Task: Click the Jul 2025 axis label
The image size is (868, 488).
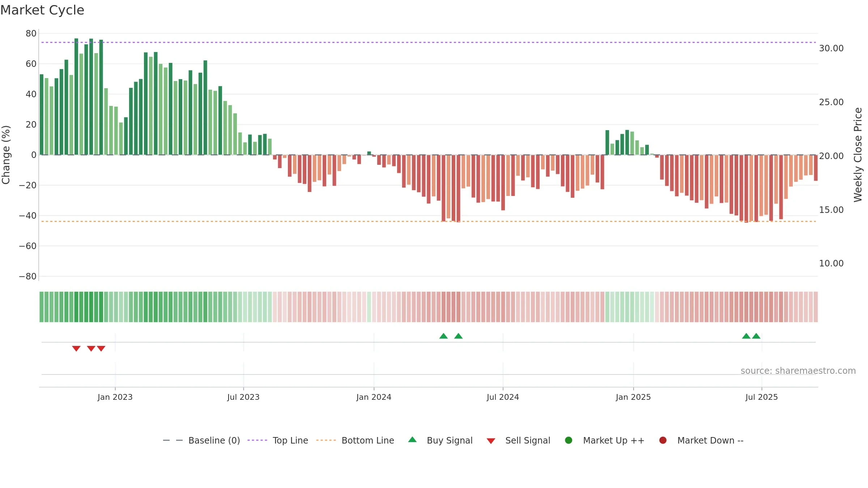Action: coord(762,397)
